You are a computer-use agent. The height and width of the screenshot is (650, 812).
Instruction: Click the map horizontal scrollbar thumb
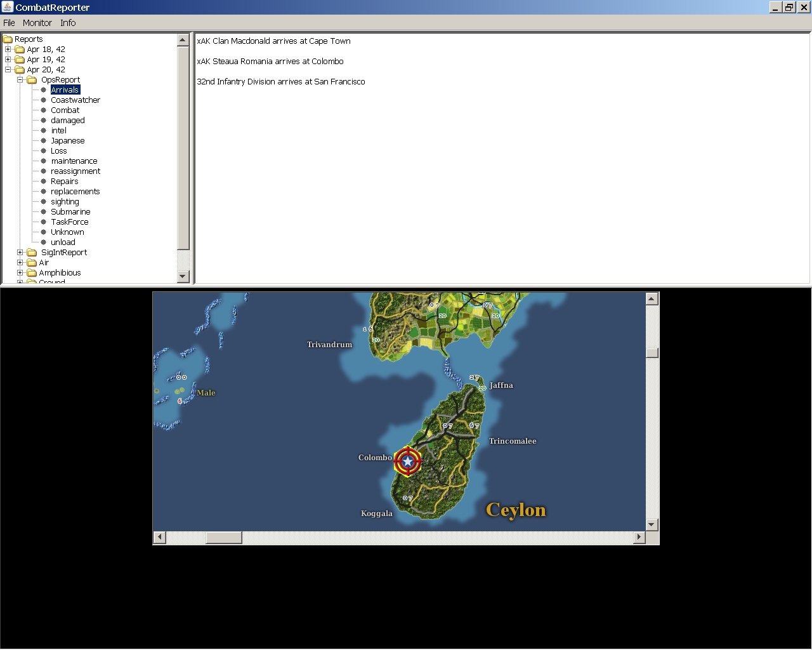pyautogui.click(x=224, y=537)
